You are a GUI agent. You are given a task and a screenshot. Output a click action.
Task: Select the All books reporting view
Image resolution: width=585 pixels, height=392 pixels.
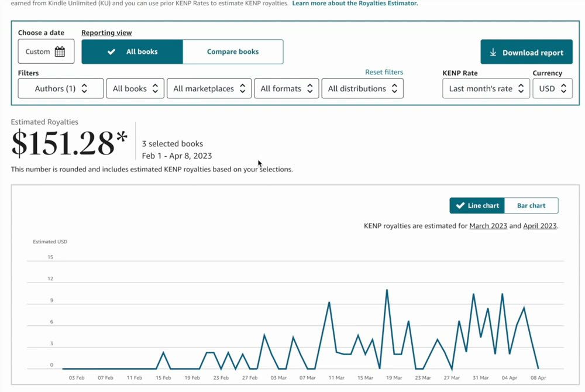tap(132, 51)
